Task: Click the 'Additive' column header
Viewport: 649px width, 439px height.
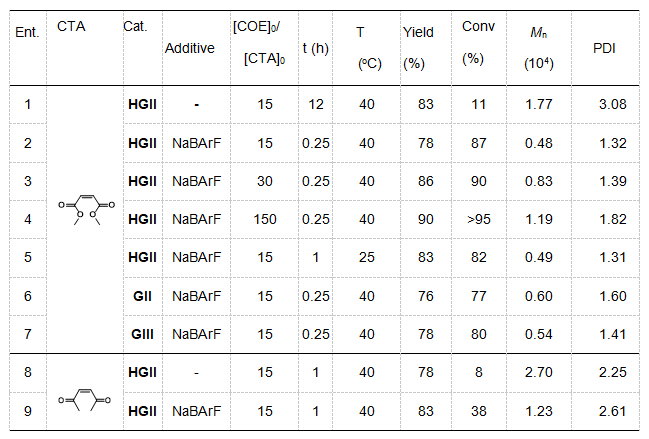Action: click(x=189, y=48)
